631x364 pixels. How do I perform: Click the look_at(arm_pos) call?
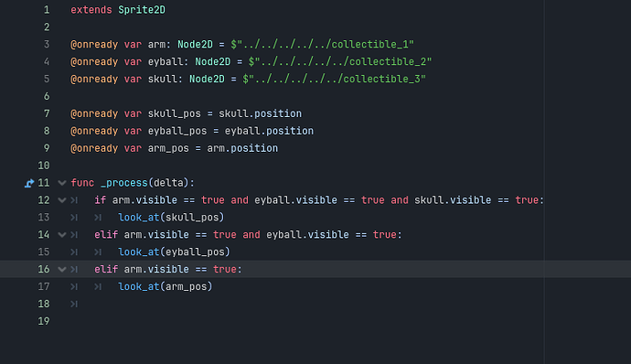coord(165,286)
